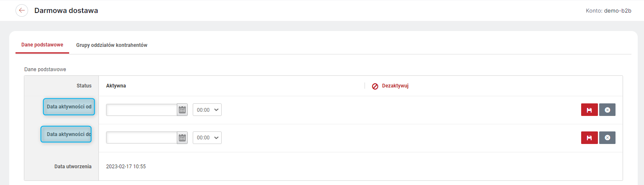Expand the time dropdown for Data aktywności do
Viewport: 644px width, 185px height.
pos(207,138)
